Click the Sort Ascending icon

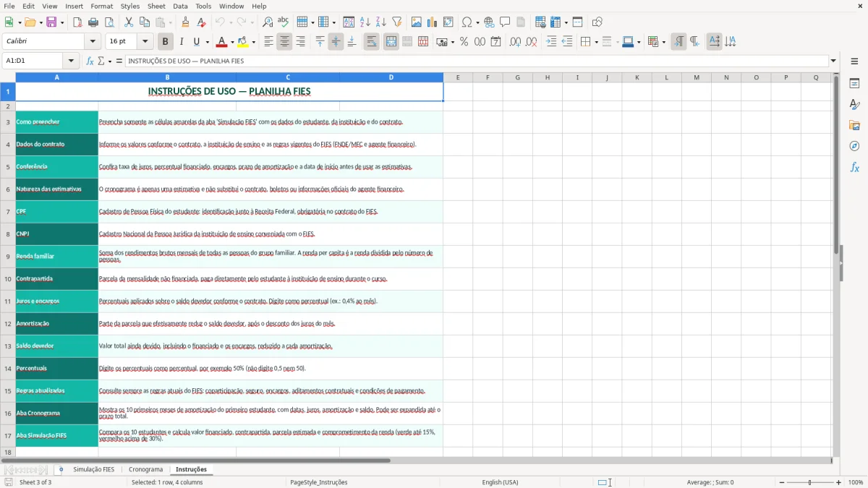click(365, 22)
